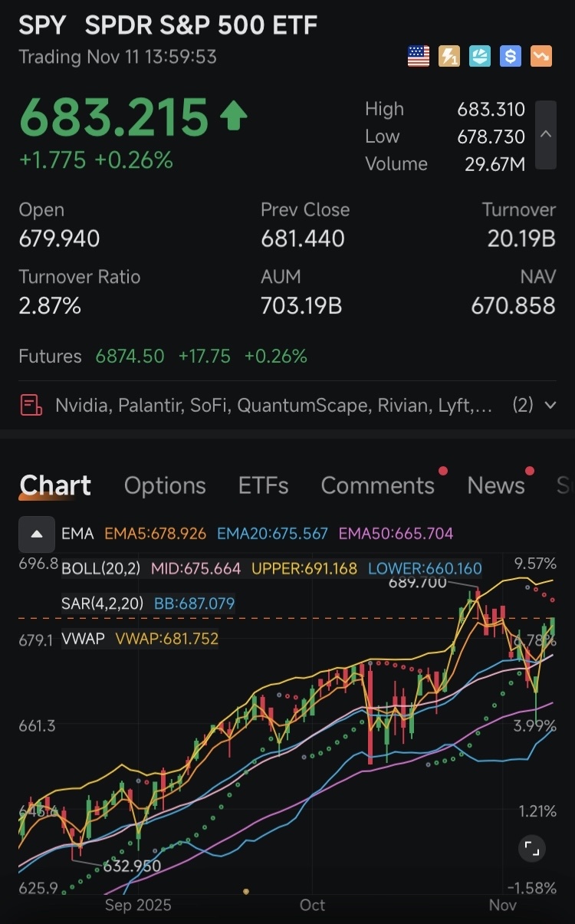The image size is (575, 924).
Task: Expand the Nvidia, Palantir news headlines dropdown
Action: point(550,405)
